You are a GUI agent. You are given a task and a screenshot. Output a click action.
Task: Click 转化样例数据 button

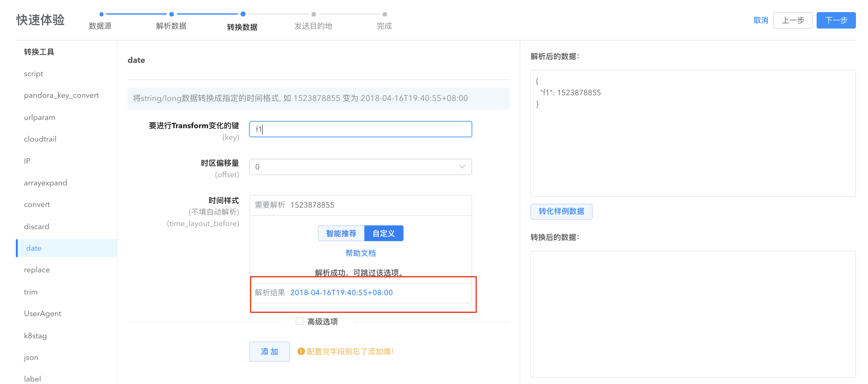(561, 211)
